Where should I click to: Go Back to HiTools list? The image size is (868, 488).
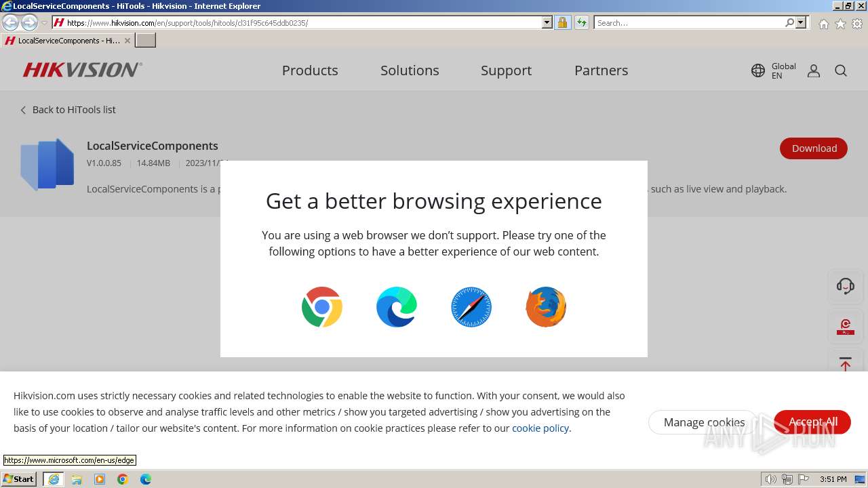pos(68,110)
